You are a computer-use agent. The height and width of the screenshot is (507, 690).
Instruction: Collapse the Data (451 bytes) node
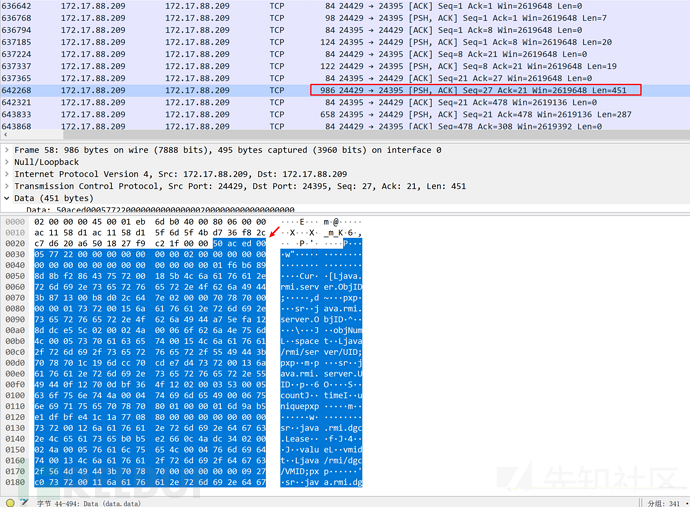point(7,198)
